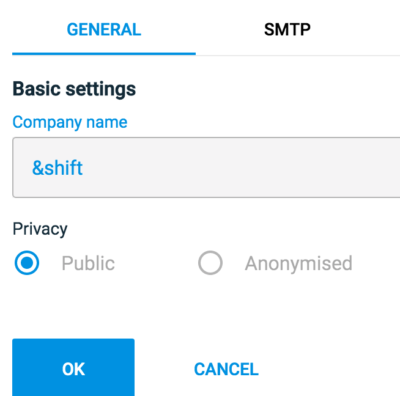400x396 pixels.
Task: Focus the Company name input field
Action: coord(206,167)
